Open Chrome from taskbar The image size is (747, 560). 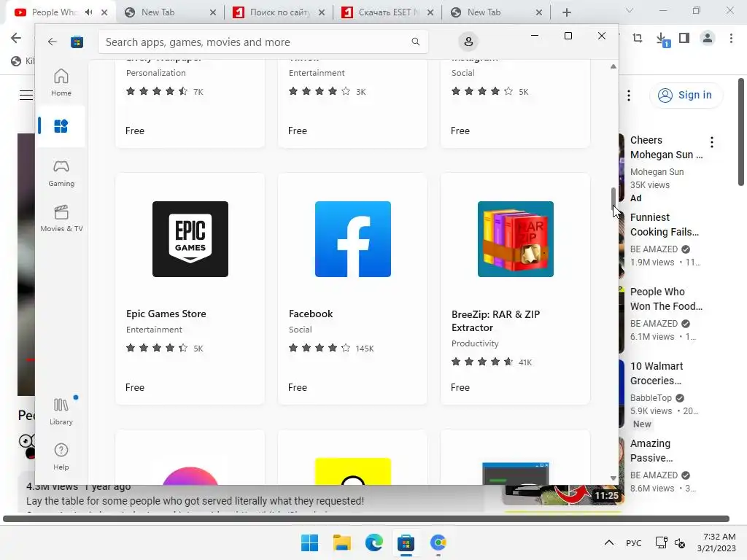point(438,542)
